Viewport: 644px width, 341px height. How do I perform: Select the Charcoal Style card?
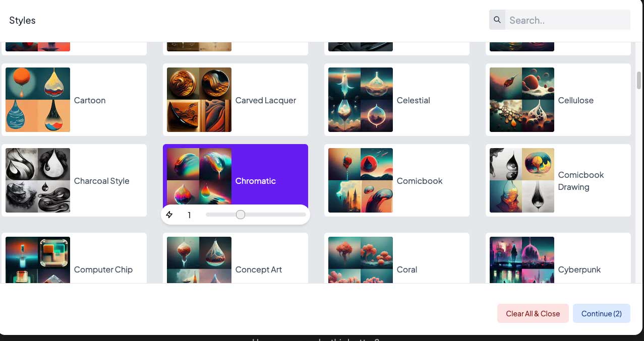pyautogui.click(x=74, y=180)
